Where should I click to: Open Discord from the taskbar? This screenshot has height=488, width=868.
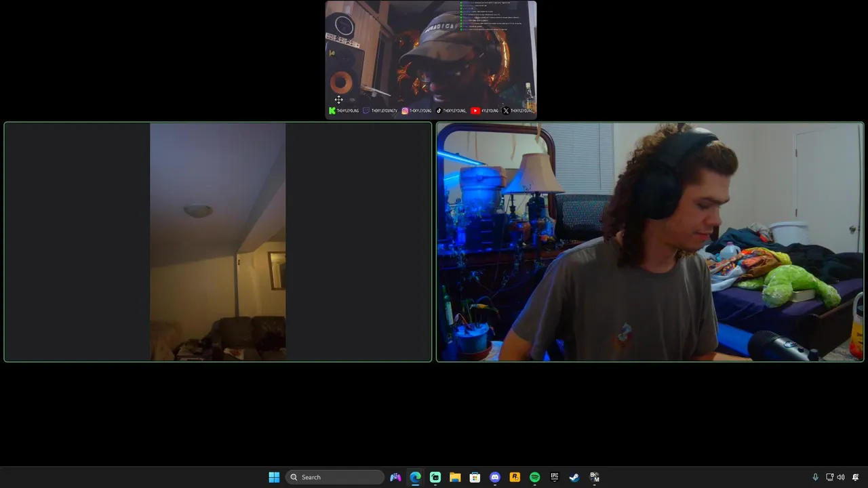click(495, 477)
